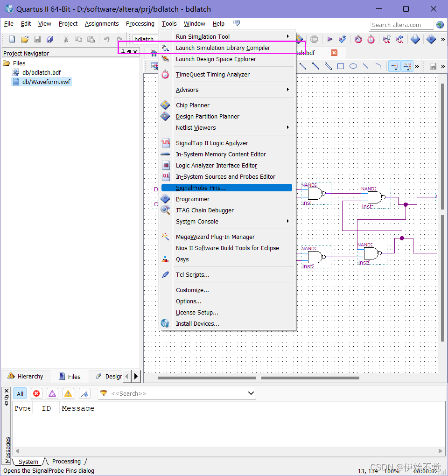Choose Launch Simulation Library Compiler
The image size is (448, 476).
[227, 48]
